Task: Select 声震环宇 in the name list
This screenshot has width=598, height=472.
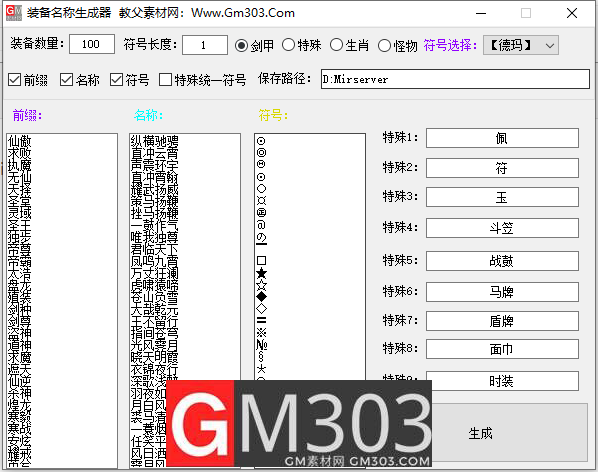Action: click(x=154, y=165)
